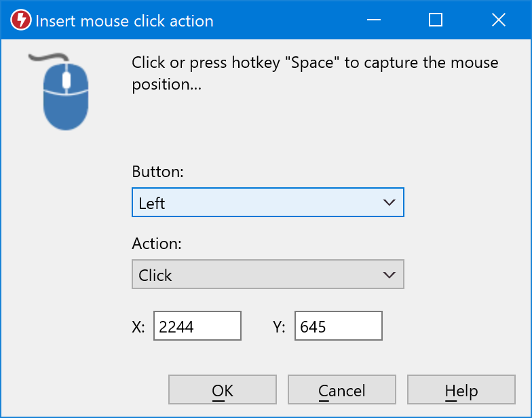Click the blue mouse illustration
The width and height of the screenshot is (532, 418).
point(65,92)
